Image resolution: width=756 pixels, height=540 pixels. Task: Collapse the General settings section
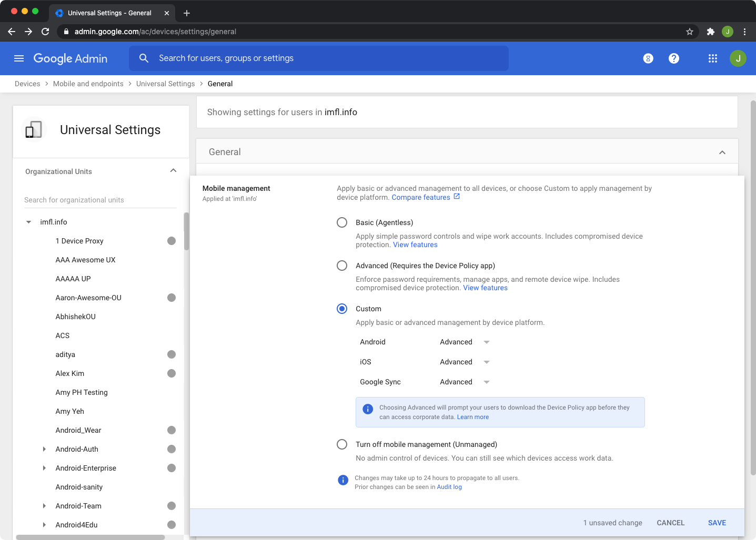[x=722, y=152]
